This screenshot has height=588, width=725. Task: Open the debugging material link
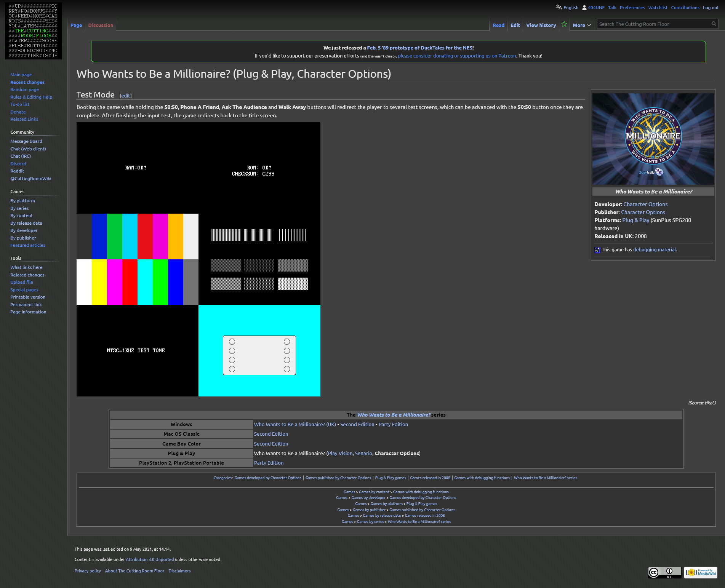point(655,250)
